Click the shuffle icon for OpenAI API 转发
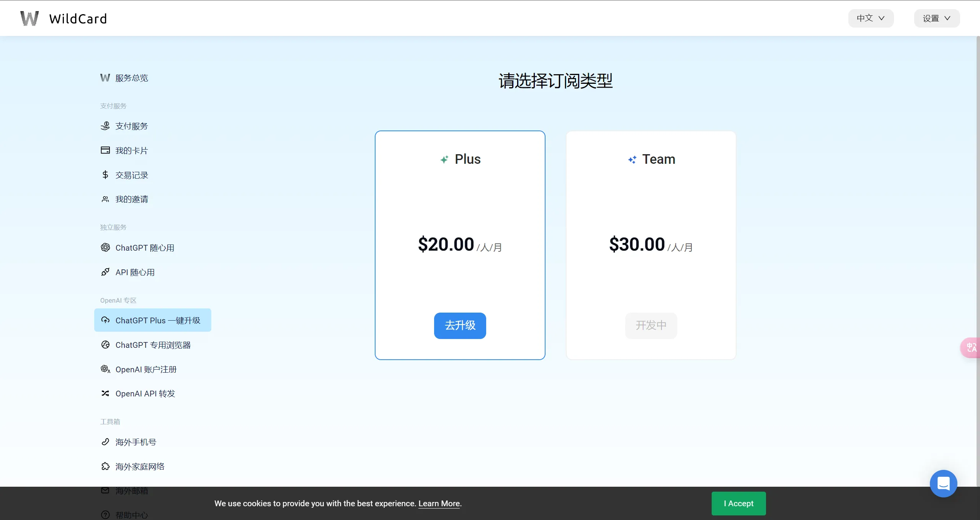Screen dimensions: 980x520 point(105,393)
